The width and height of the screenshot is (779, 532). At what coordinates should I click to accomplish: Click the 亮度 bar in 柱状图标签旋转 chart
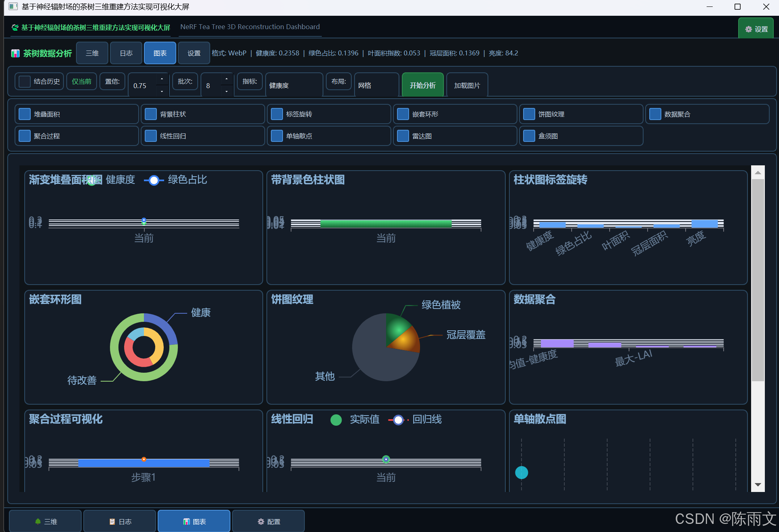pos(705,224)
